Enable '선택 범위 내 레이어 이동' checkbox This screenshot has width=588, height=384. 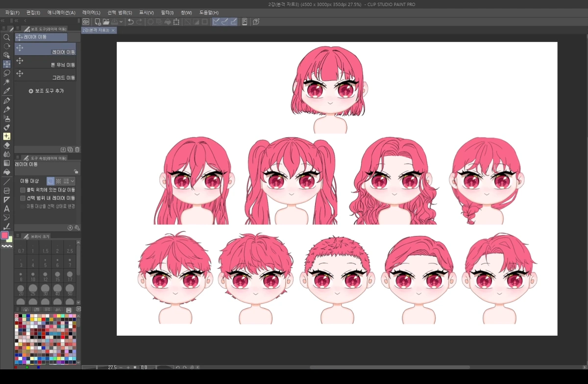[x=23, y=198]
